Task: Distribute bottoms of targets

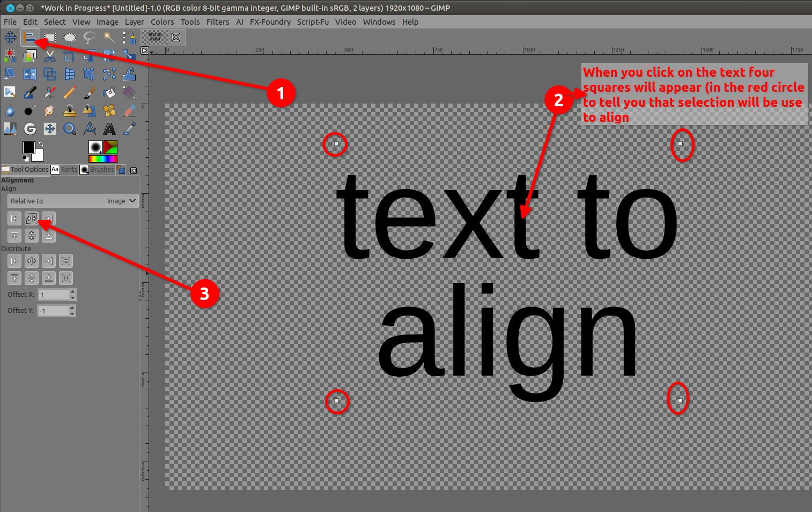Action: click(x=49, y=278)
